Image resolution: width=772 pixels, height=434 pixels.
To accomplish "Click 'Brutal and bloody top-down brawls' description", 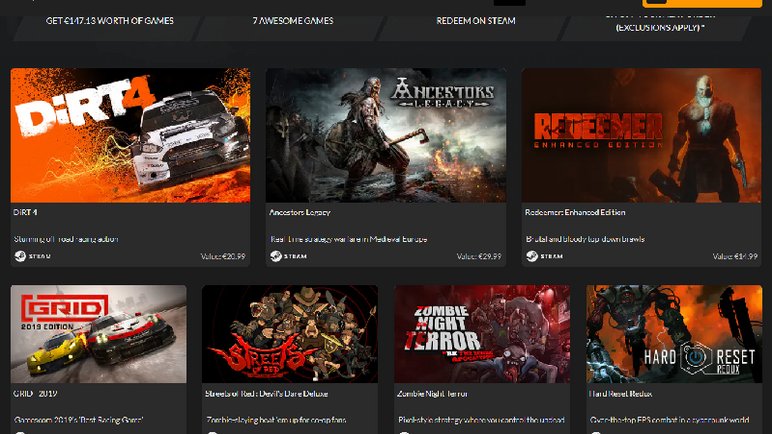I will [585, 239].
